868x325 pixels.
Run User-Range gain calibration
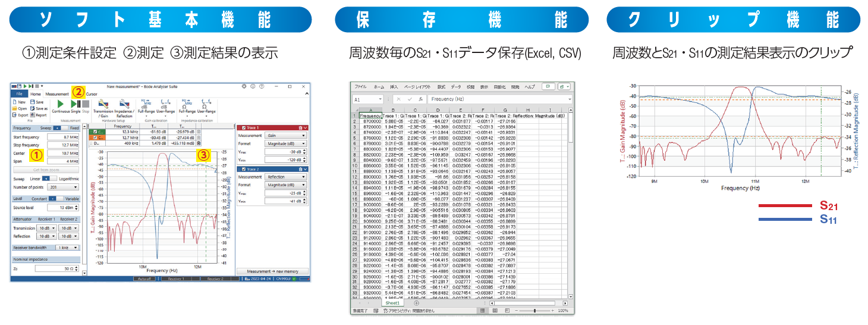(x=165, y=108)
